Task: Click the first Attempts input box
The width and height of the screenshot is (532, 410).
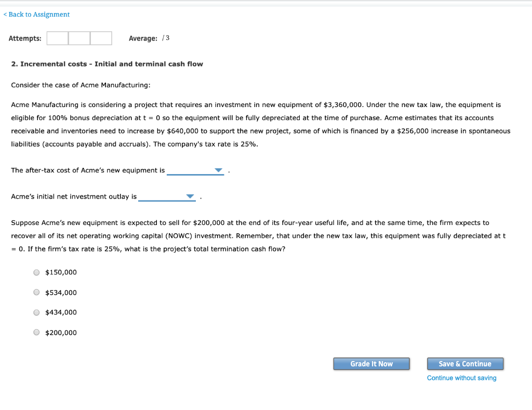Action: pyautogui.click(x=57, y=38)
